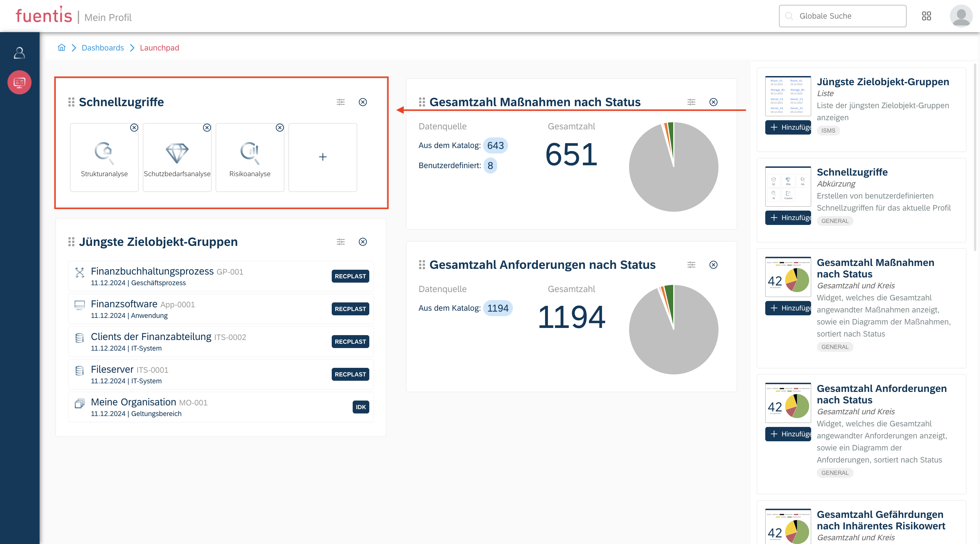980x544 pixels.
Task: Open the Schutzbedarfsanalyse diamond tile
Action: [x=177, y=158]
